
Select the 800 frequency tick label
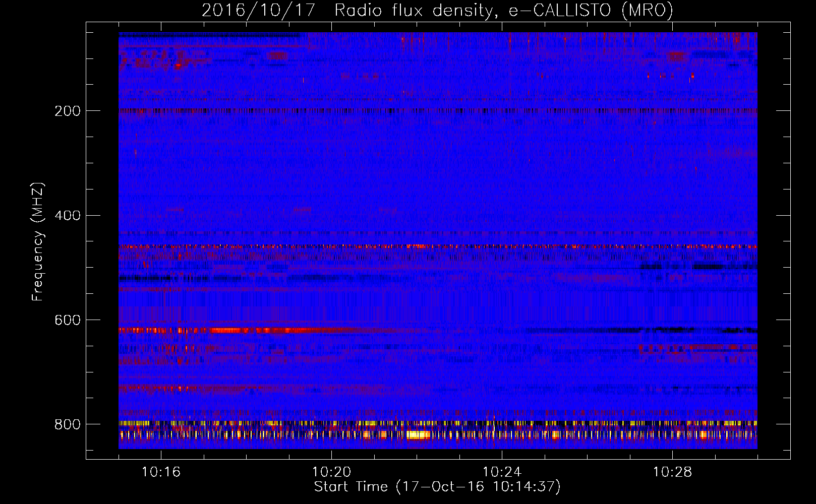[68, 425]
